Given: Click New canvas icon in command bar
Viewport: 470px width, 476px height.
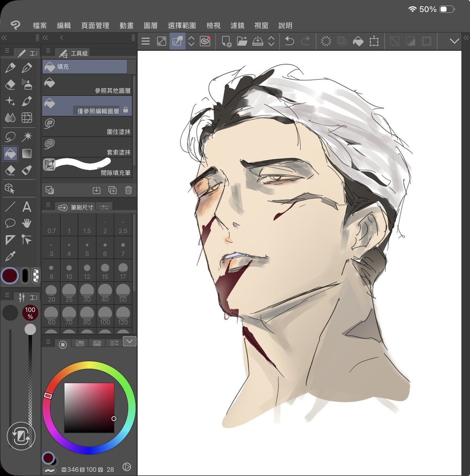Looking at the screenshot, I should tap(226, 41).
